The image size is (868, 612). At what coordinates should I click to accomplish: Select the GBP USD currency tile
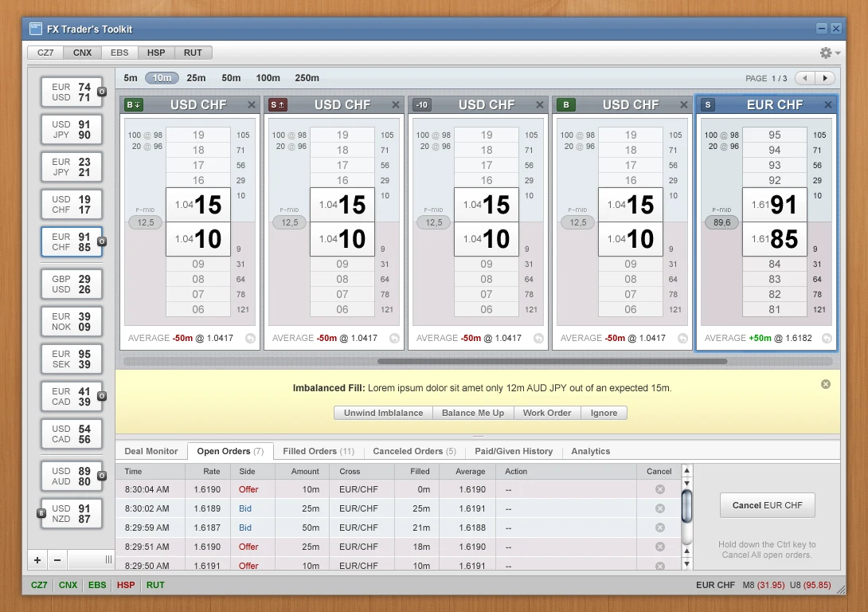coord(72,284)
